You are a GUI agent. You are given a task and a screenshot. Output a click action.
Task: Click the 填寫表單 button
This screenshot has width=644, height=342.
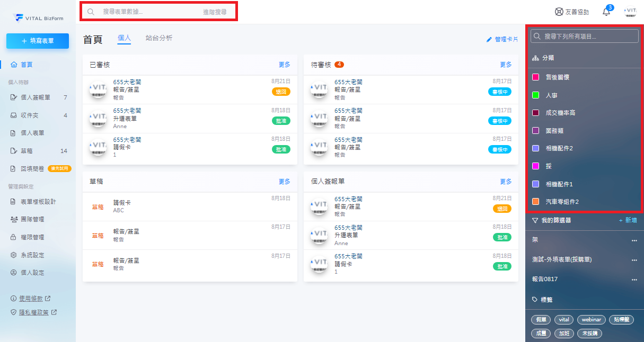coord(38,41)
